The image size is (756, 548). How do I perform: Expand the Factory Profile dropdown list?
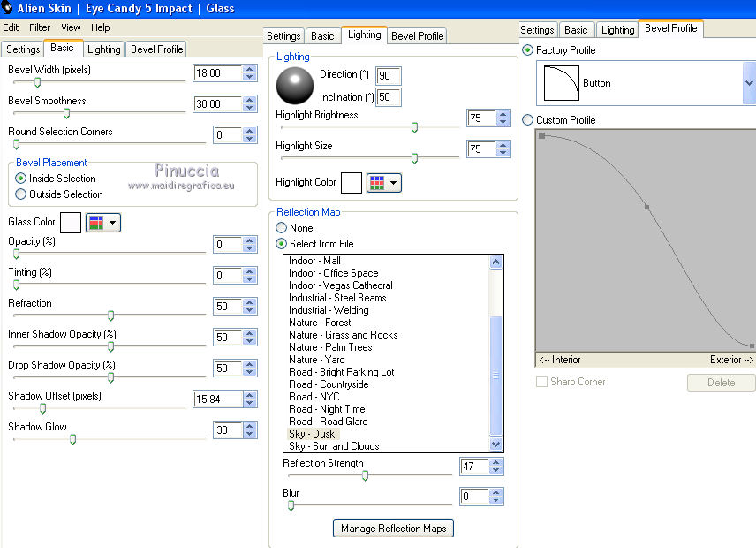(749, 84)
